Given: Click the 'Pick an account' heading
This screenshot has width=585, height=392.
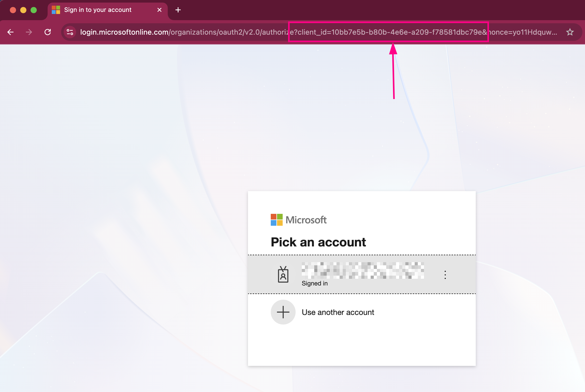Looking at the screenshot, I should [318, 242].
